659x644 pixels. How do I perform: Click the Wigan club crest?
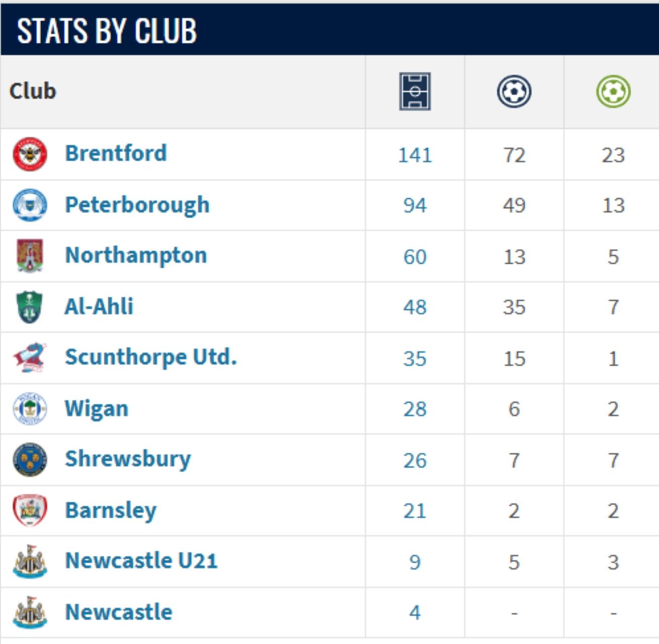coord(30,409)
